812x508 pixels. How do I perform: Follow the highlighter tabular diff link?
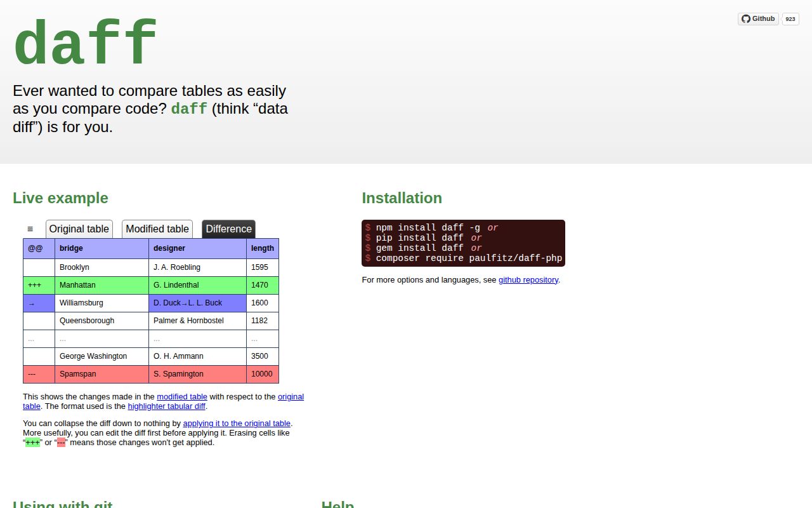167,406
